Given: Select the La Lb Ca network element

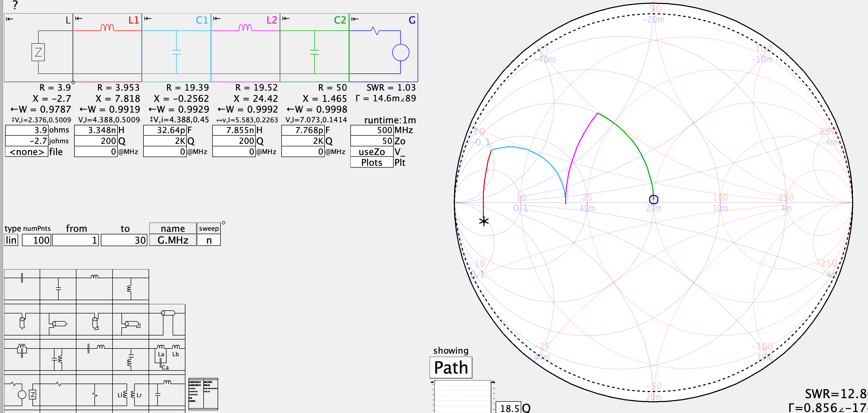Looking at the screenshot, I should tap(167, 355).
